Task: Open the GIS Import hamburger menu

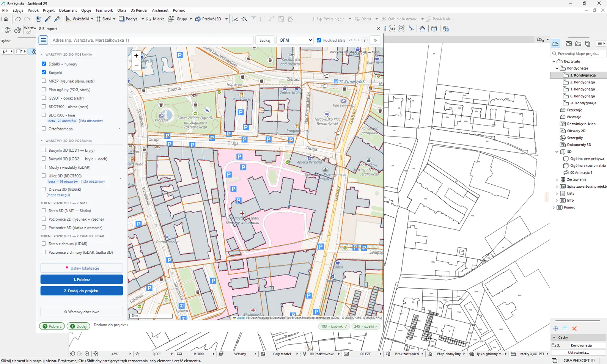Action: coord(43,40)
